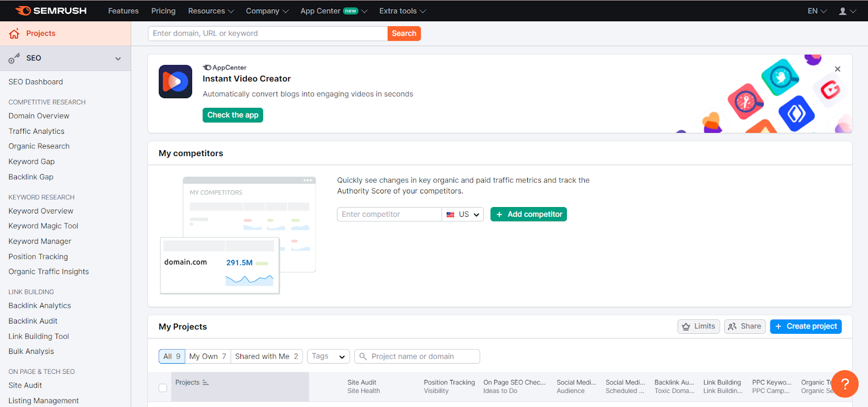868x407 pixels.
Task: Expand the App Center menu
Action: tap(334, 11)
